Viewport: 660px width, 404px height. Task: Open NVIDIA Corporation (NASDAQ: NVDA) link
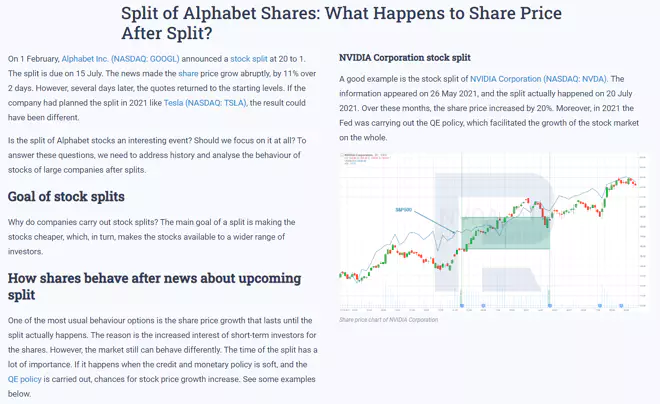538,79
